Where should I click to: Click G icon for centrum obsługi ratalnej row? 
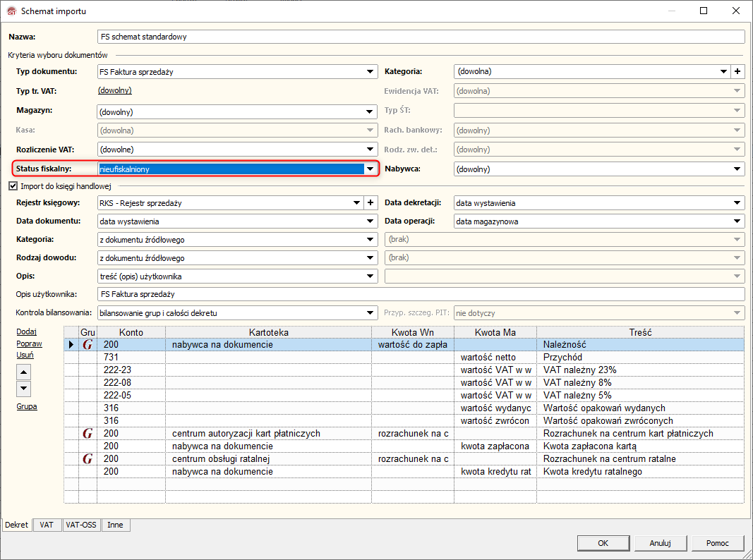tap(88, 459)
